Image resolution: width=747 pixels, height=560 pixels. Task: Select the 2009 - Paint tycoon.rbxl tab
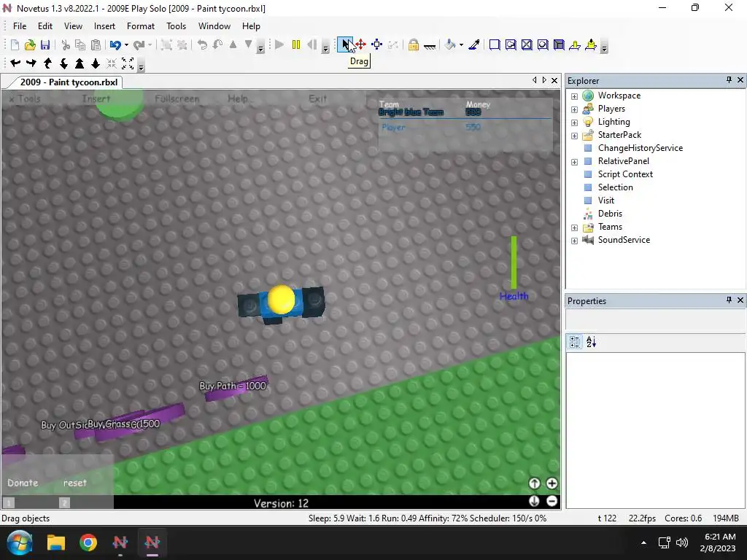[69, 82]
